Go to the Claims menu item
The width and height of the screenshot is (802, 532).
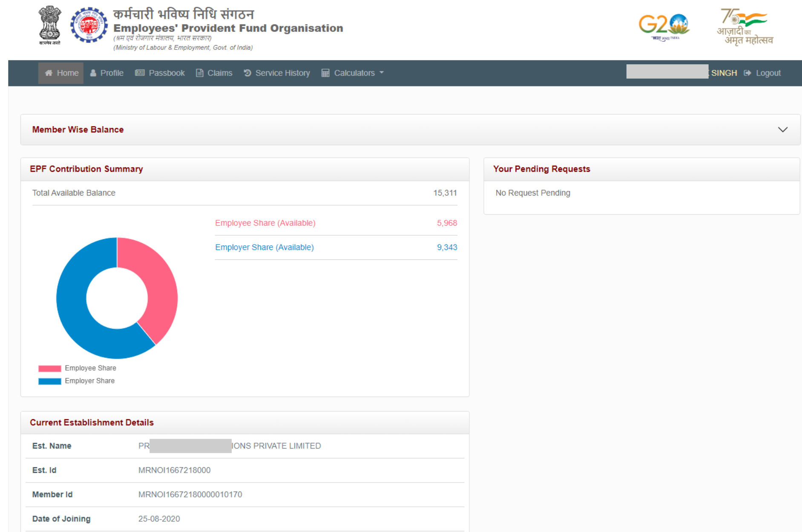(214, 73)
